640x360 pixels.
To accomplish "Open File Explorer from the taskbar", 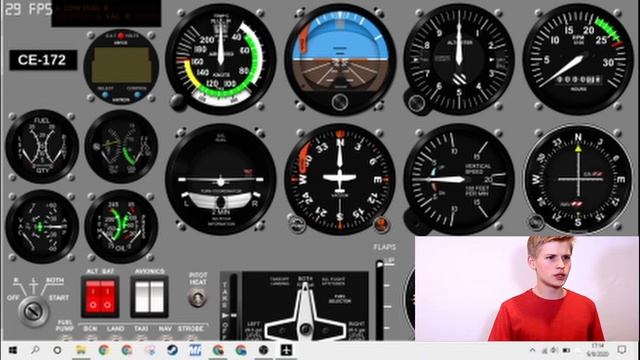I will 81,350.
